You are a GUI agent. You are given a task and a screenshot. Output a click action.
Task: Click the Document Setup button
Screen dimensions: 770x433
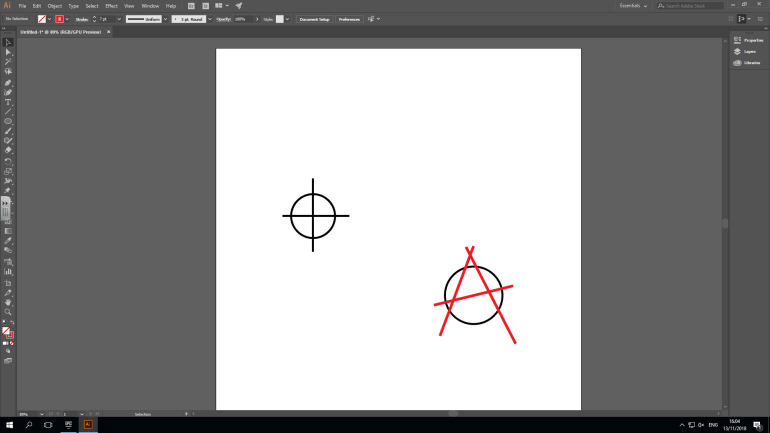[314, 19]
